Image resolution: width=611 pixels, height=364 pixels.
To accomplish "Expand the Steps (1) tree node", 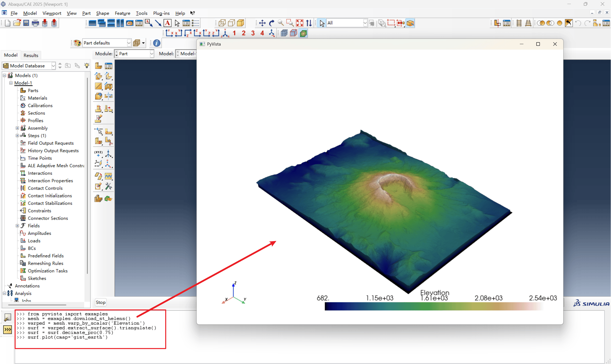I will (17, 136).
